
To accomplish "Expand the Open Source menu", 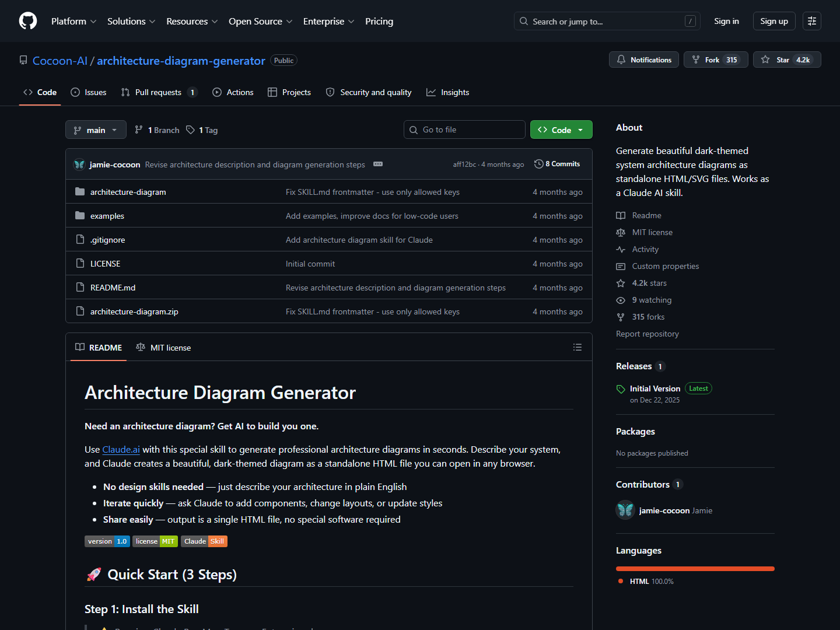I will (261, 21).
